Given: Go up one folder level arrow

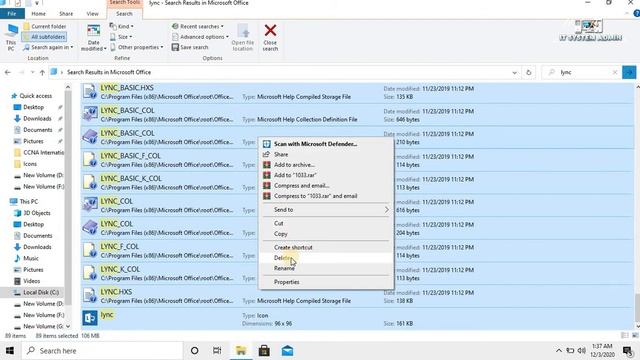Looking at the screenshot, I should point(42,72).
